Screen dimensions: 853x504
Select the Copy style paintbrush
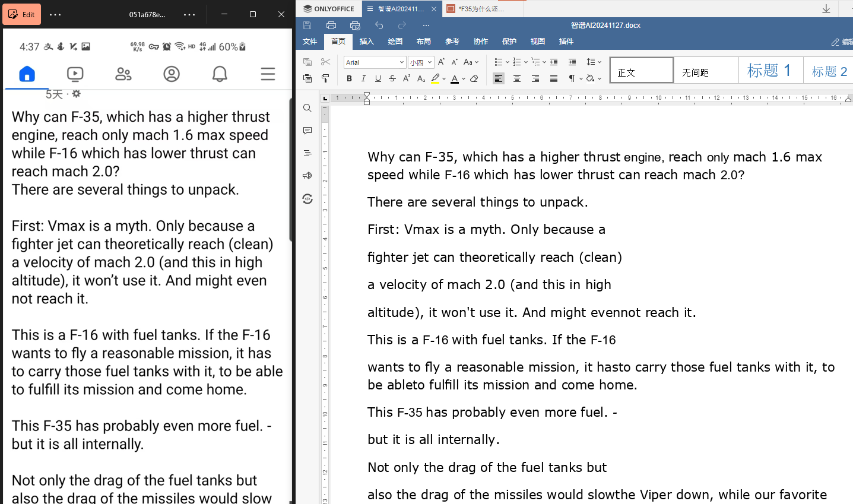coord(325,78)
